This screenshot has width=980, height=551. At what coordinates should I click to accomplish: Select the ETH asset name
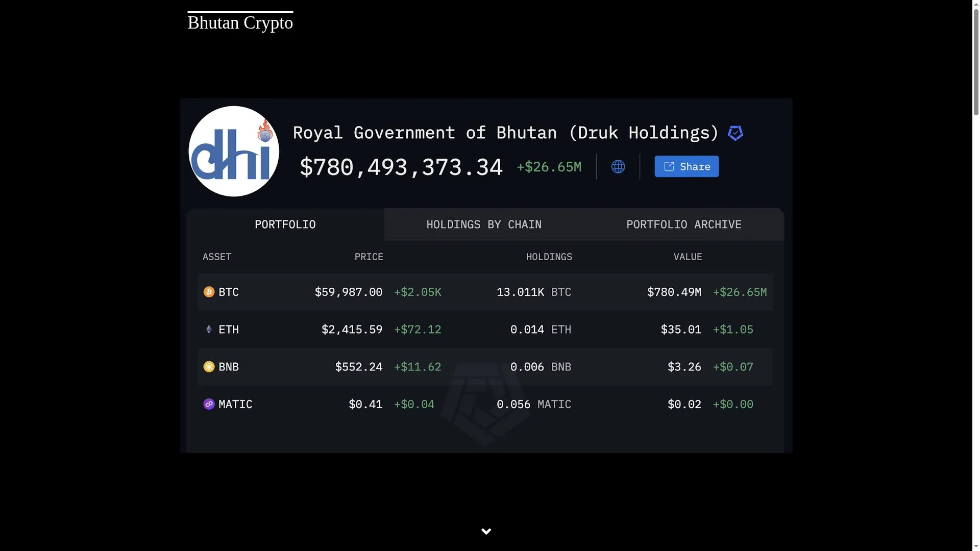[229, 329]
